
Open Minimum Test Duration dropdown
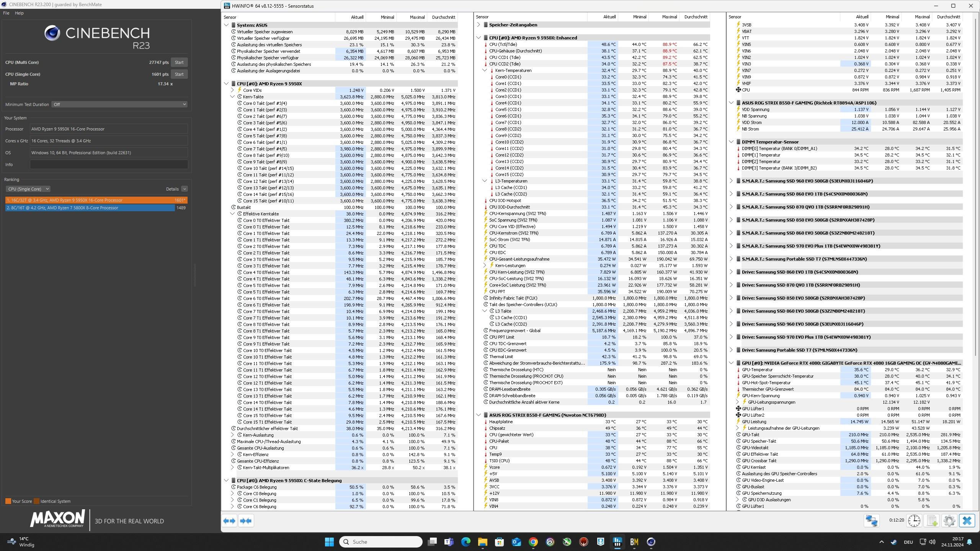(119, 104)
